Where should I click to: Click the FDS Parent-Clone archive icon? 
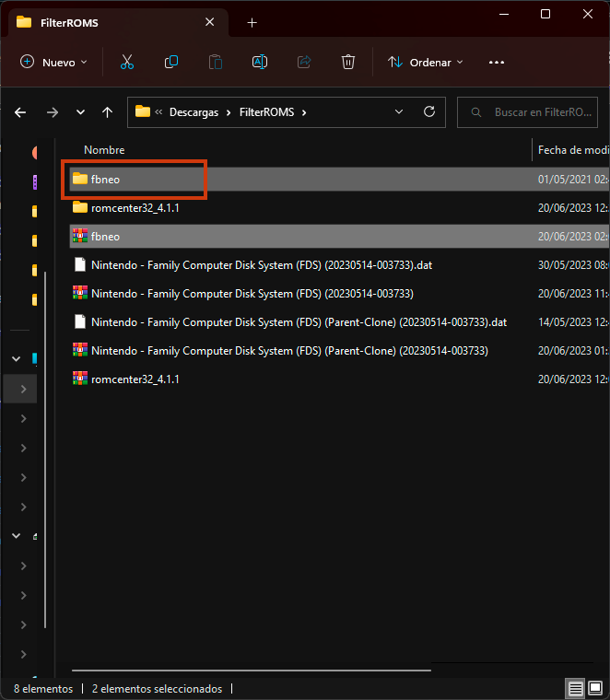coord(80,350)
